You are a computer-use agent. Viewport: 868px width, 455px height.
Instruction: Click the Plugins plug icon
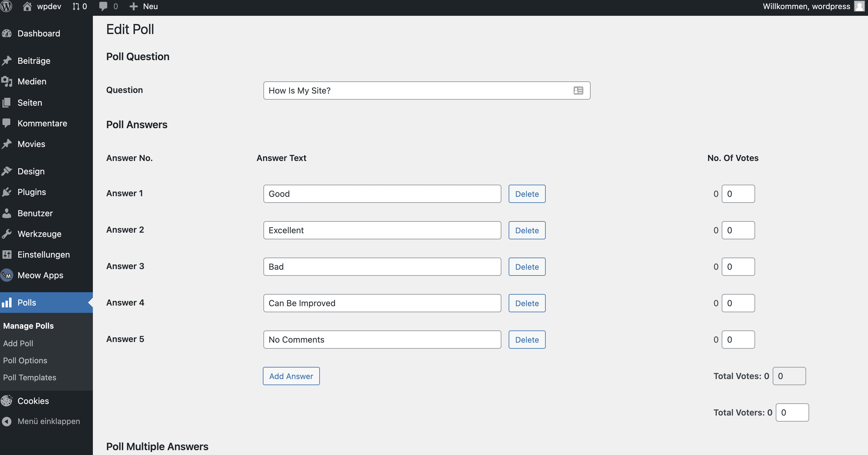click(7, 192)
